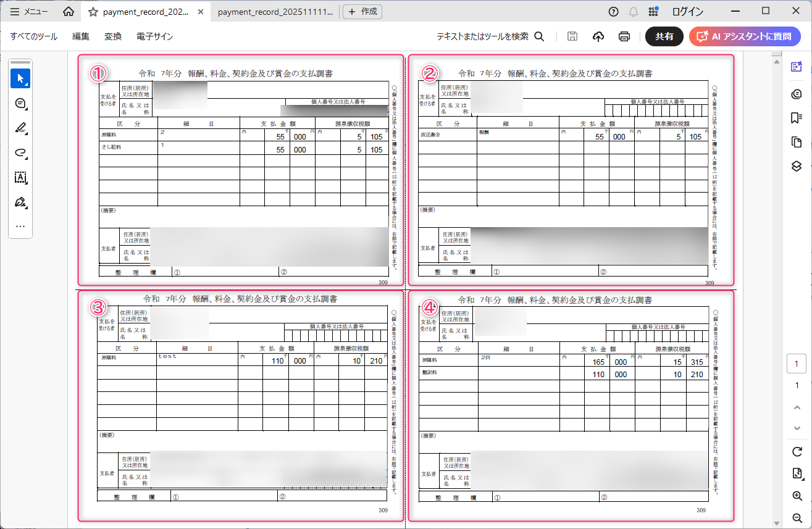Select the arrow selection tool

point(20,78)
